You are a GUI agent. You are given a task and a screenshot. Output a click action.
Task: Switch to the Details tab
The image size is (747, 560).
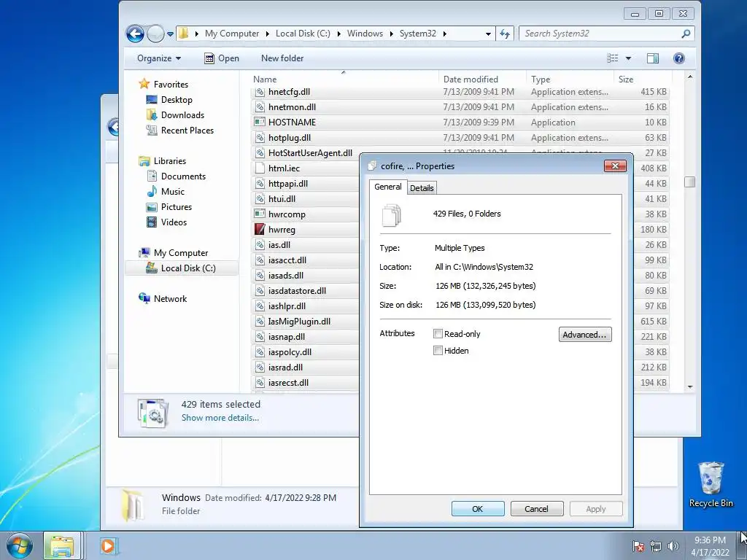click(422, 187)
